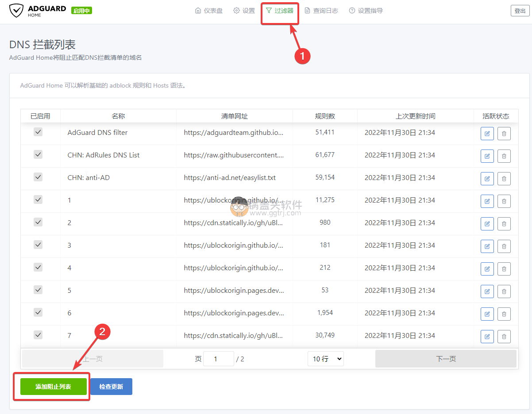
Task: Delete CHN: AdRules DNS List entry
Action: (x=504, y=156)
